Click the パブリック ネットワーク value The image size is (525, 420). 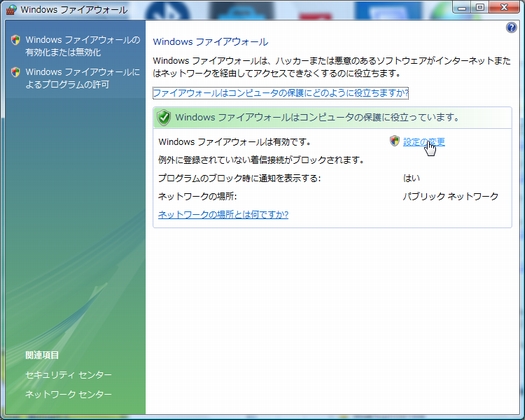point(451,196)
